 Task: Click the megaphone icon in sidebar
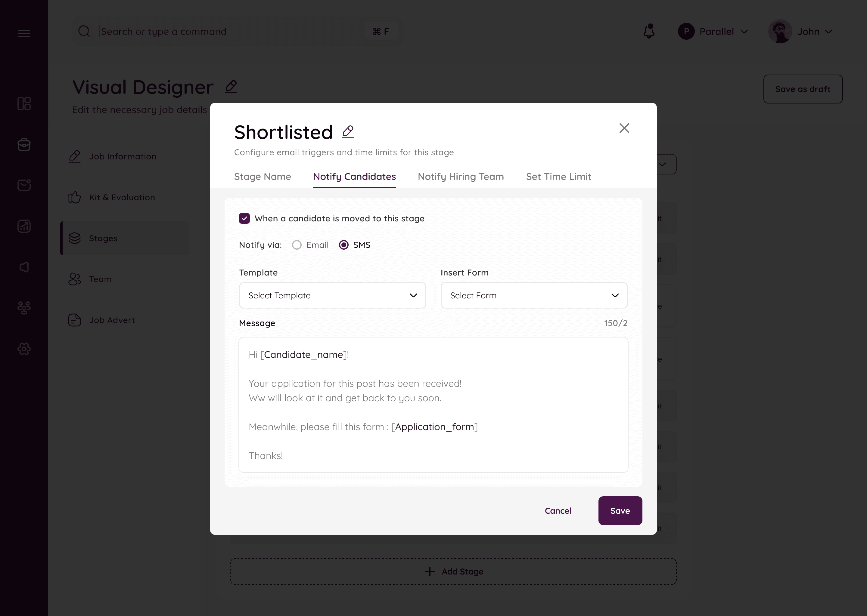click(24, 267)
